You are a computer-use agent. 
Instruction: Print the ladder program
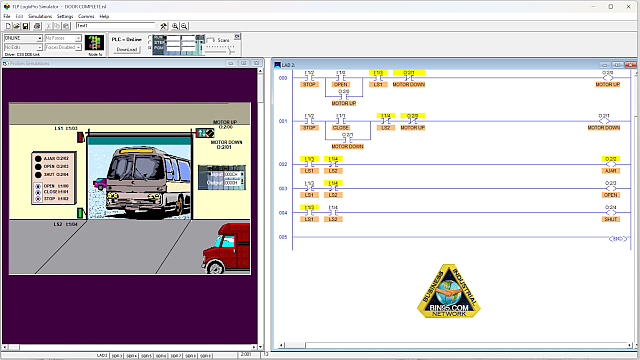tap(37, 26)
